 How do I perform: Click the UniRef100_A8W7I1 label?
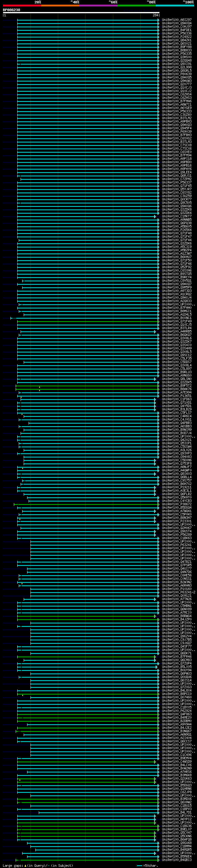(176, 104)
